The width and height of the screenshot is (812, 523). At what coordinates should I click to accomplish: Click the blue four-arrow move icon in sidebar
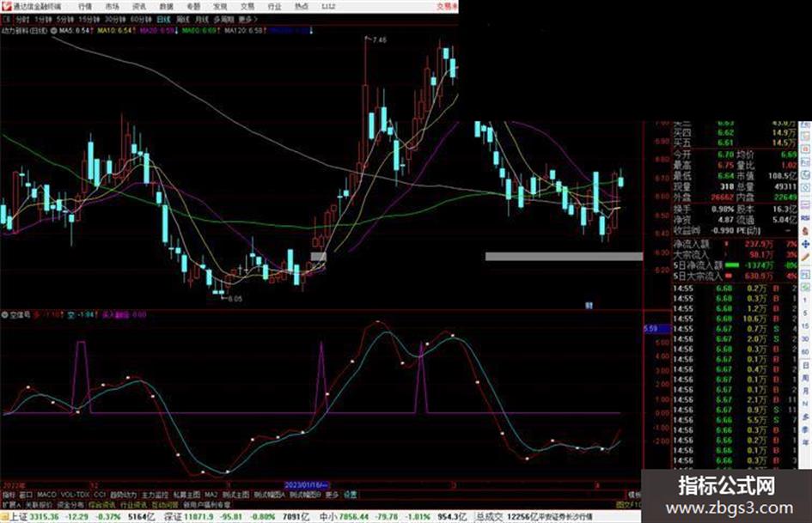point(805,243)
